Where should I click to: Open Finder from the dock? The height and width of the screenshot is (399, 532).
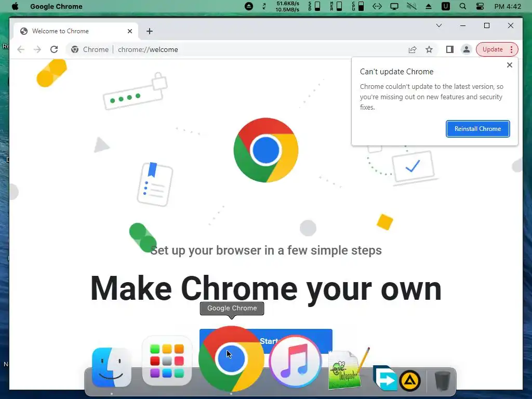click(x=112, y=367)
